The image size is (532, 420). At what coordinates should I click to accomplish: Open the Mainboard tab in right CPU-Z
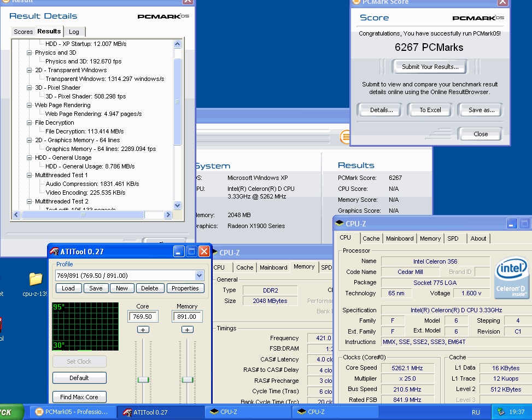(x=400, y=238)
